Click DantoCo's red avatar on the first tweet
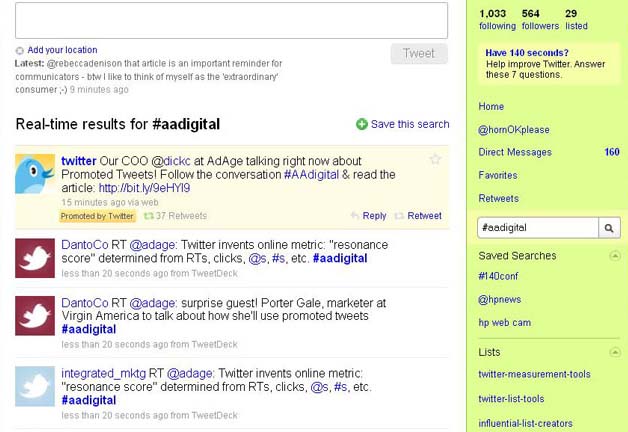628x432 pixels. (x=35, y=258)
